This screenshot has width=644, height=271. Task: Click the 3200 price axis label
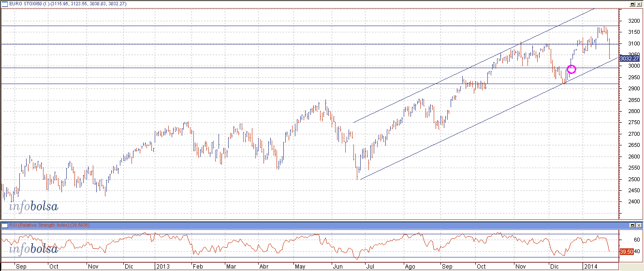pos(633,21)
